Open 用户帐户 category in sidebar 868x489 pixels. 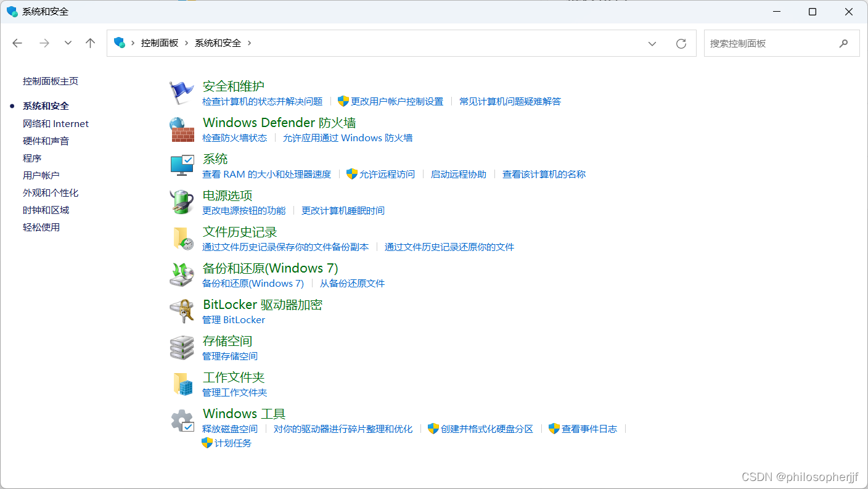pyautogui.click(x=41, y=176)
